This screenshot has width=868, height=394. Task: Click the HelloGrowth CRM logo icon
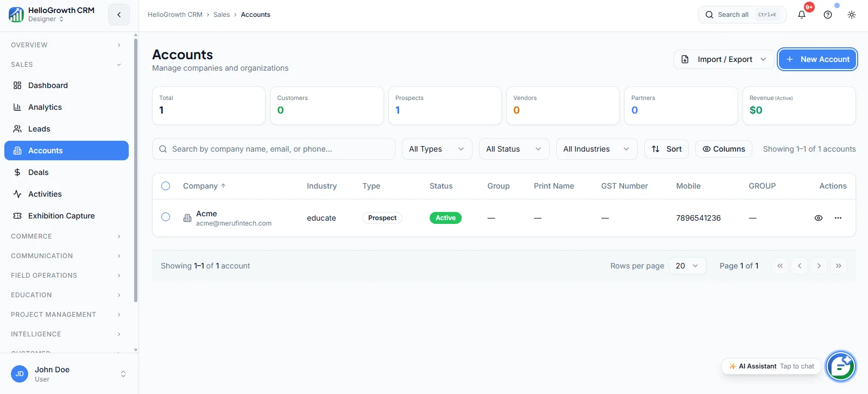tap(16, 15)
